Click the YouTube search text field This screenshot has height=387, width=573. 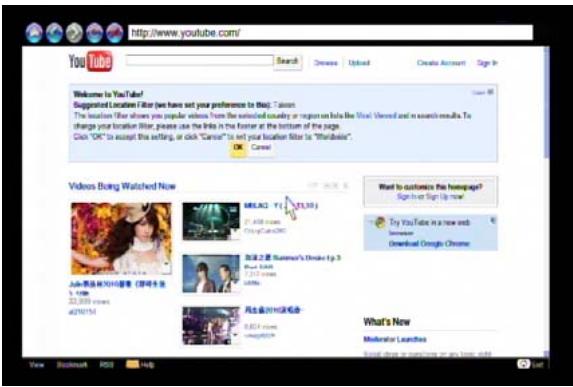pyautogui.click(x=200, y=61)
